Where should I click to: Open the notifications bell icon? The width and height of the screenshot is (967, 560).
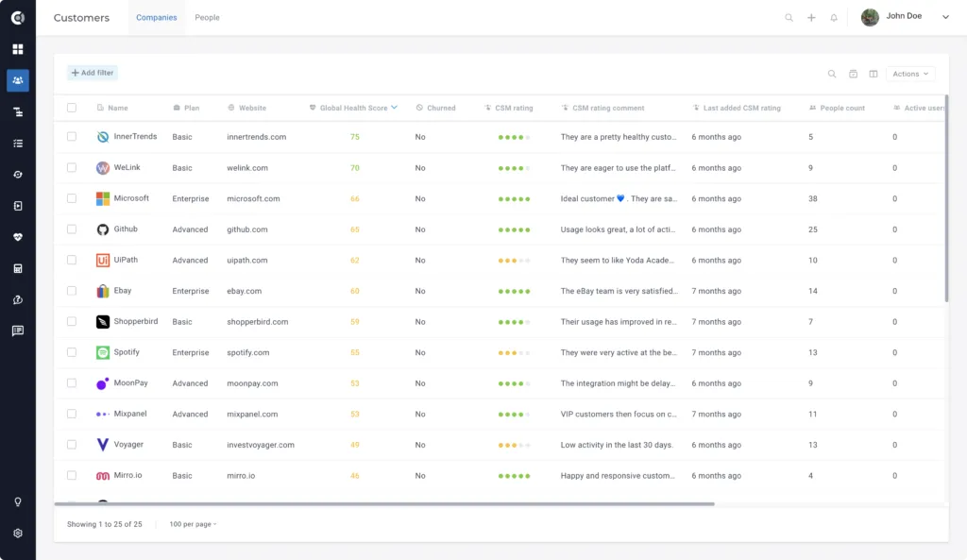(x=834, y=18)
